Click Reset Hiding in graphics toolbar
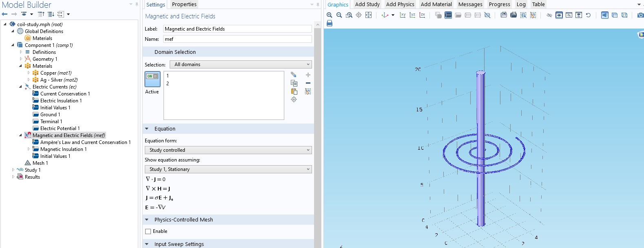Screen dimensions: 644x248 [588, 15]
